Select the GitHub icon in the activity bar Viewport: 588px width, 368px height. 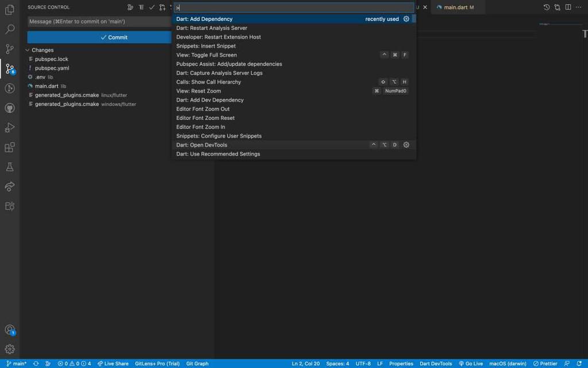point(9,108)
